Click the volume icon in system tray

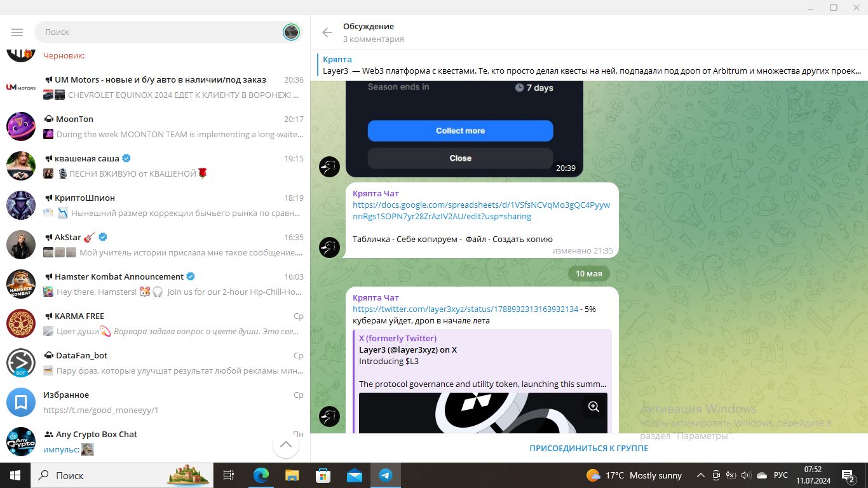[746, 475]
